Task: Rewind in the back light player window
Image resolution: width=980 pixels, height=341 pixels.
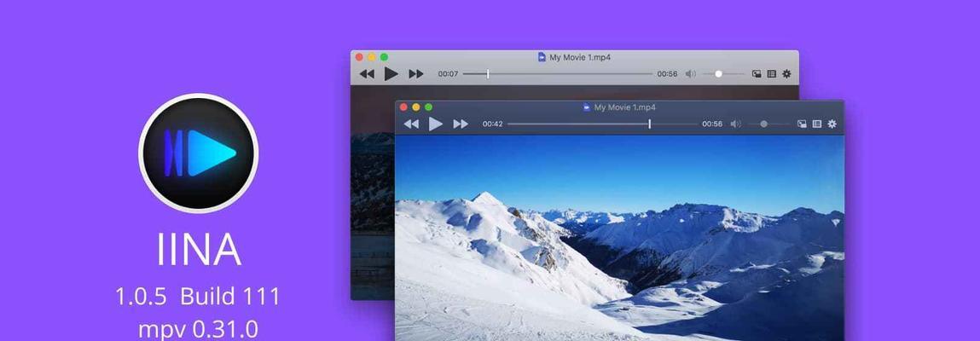Action: click(x=367, y=73)
